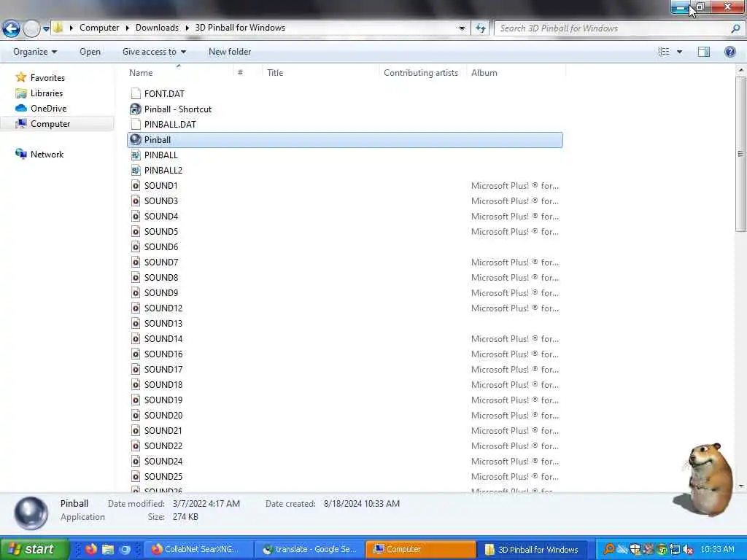Image resolution: width=747 pixels, height=560 pixels.
Task: Open recent locations dropdown near Forward button
Action: coord(46,28)
